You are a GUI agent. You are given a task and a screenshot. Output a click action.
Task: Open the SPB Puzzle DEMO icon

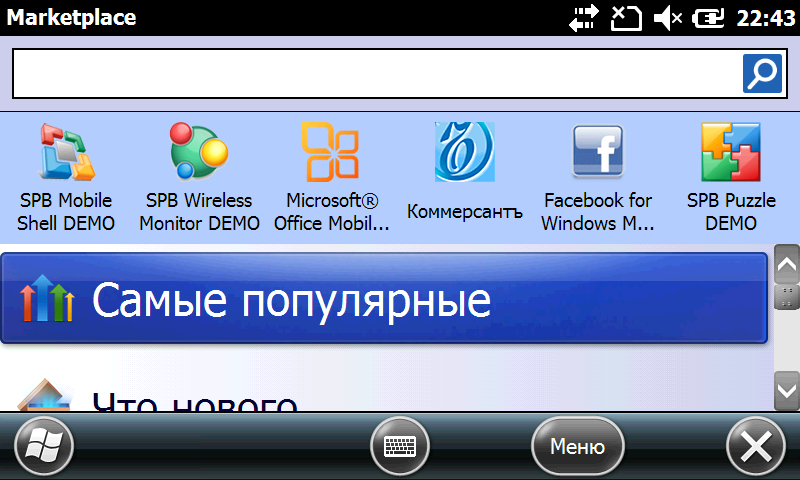click(x=731, y=151)
